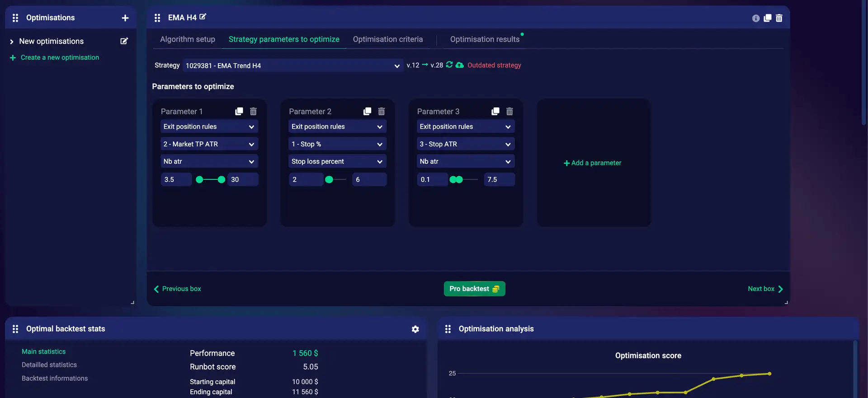The image size is (868, 398).
Task: Expand the New optimisations tree item
Action: pos(12,42)
